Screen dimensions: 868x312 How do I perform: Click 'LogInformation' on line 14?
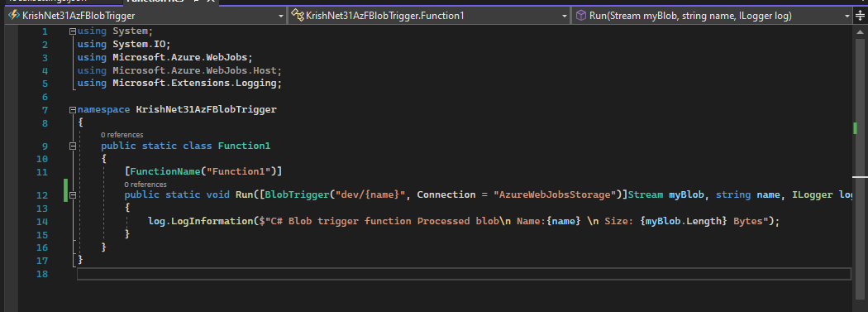(x=212, y=221)
